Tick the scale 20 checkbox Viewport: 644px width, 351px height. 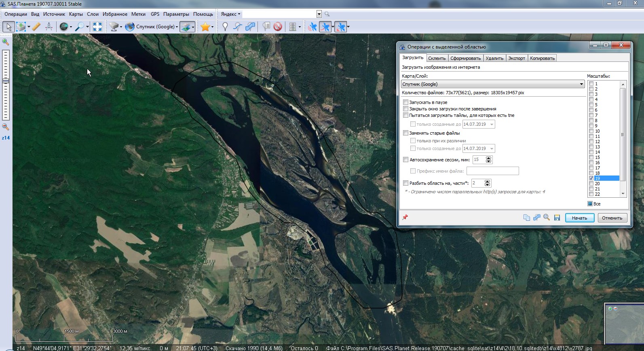coord(591,183)
